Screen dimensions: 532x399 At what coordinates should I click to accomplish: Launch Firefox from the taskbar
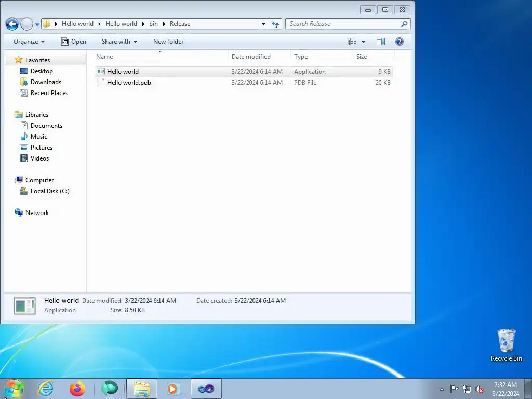pos(77,389)
